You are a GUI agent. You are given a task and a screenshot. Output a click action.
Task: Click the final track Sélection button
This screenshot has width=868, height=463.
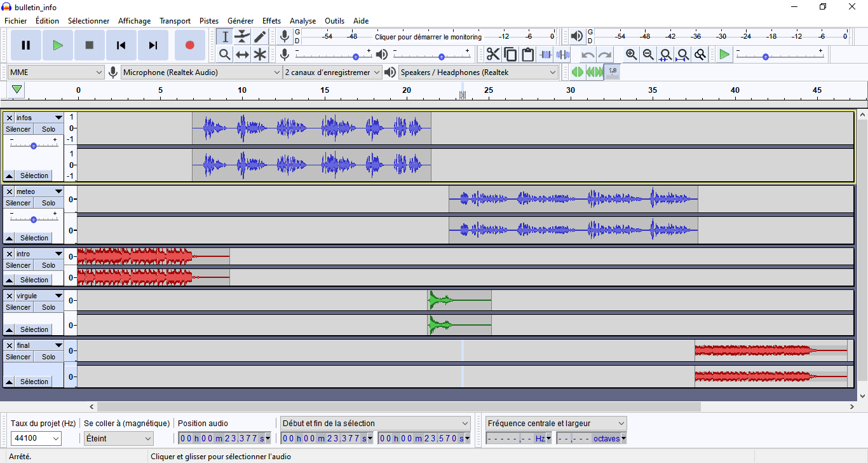34,382
